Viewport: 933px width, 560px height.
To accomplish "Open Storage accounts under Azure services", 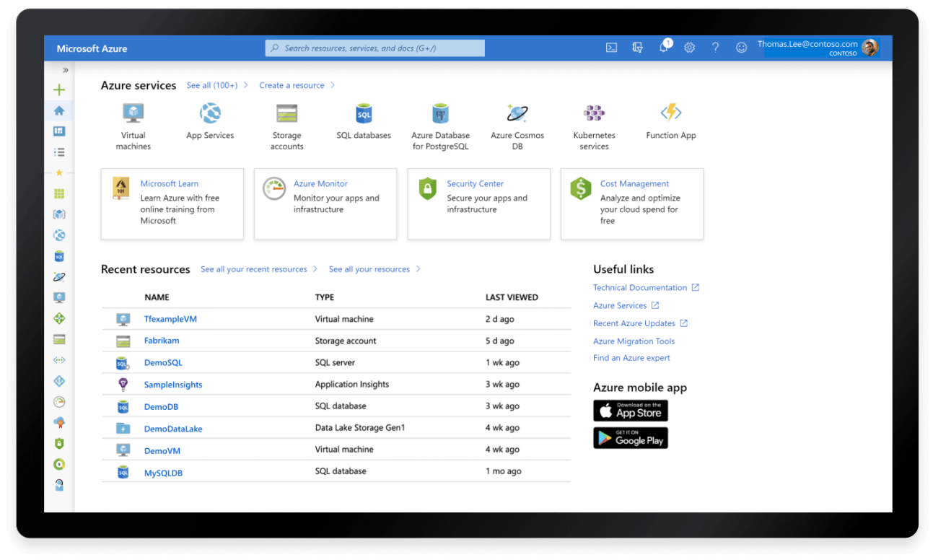I will coord(286,126).
